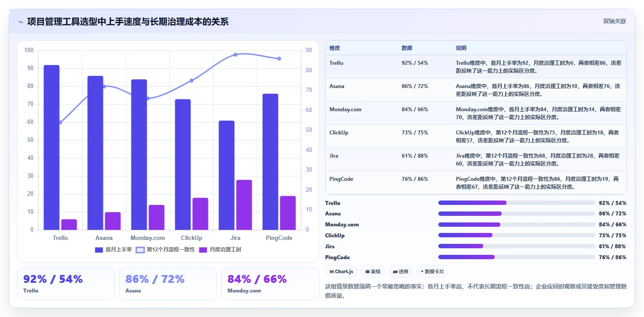Click PingCode's blue 首月上手率 bar
The height and width of the screenshot is (317, 644).
pos(271,162)
